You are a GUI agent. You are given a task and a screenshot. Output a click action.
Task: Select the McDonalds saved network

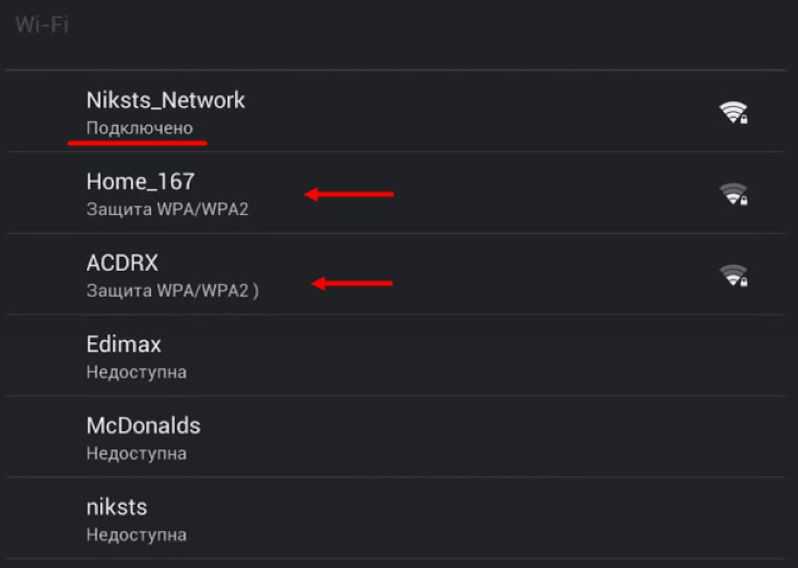point(395,437)
